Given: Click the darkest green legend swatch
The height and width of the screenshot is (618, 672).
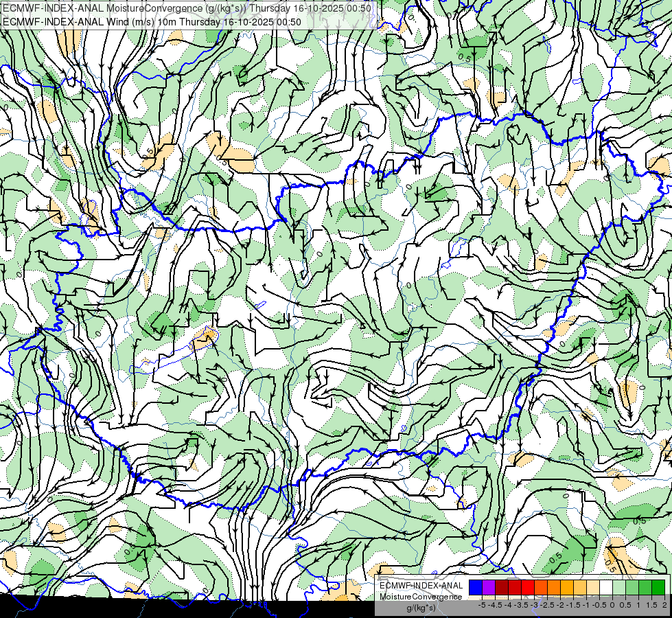Looking at the screenshot, I should [x=658, y=588].
